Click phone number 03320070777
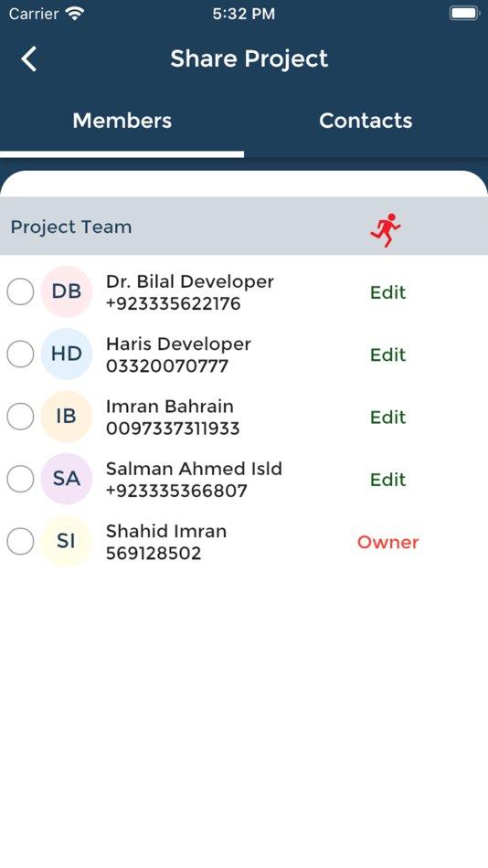Image resolution: width=488 pixels, height=868 pixels. [167, 366]
